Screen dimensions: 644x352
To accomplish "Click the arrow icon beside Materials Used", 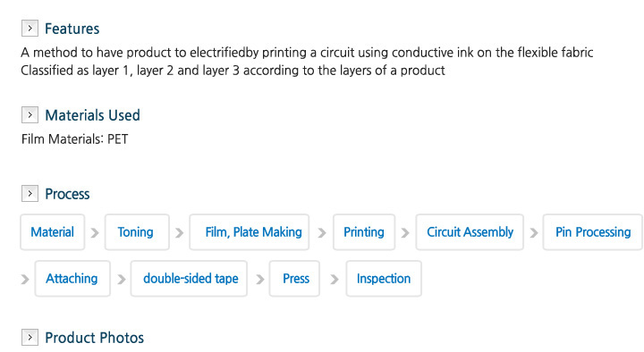I will point(30,115).
